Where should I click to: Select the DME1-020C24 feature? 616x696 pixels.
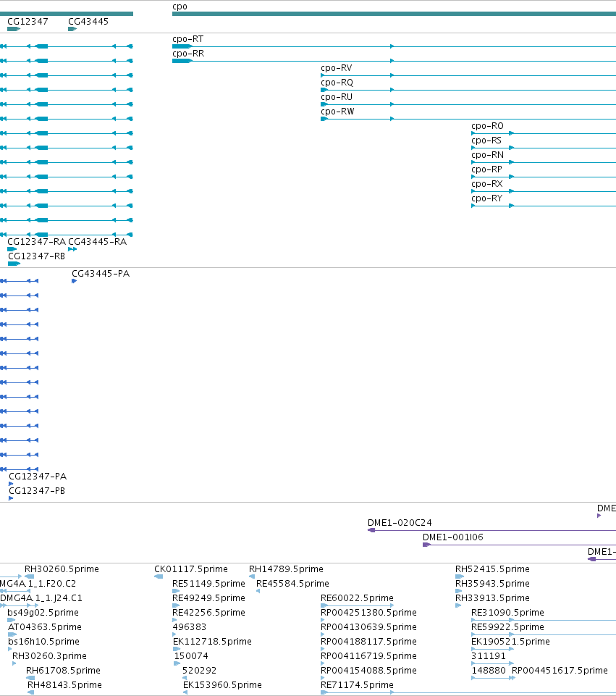[400, 523]
